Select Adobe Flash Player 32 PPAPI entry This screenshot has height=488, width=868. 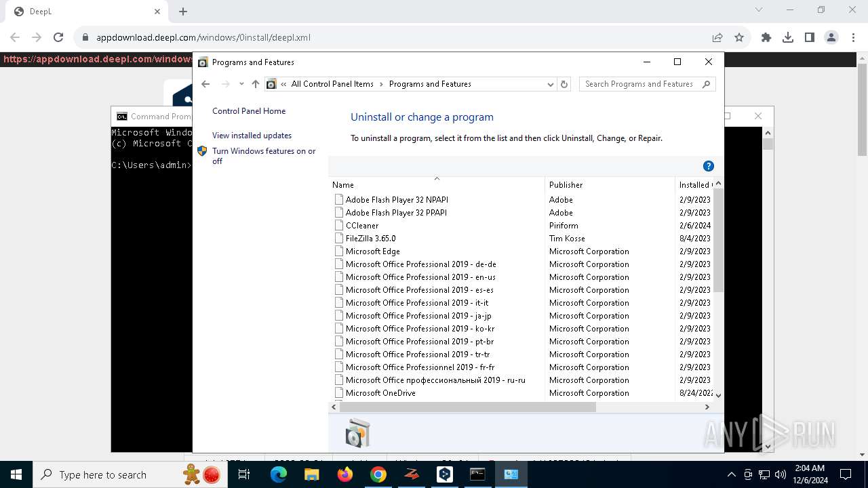(x=396, y=213)
